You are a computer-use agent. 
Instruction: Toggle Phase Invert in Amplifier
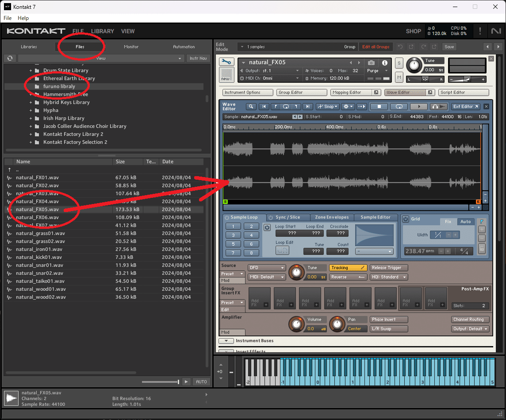pyautogui.click(x=388, y=320)
